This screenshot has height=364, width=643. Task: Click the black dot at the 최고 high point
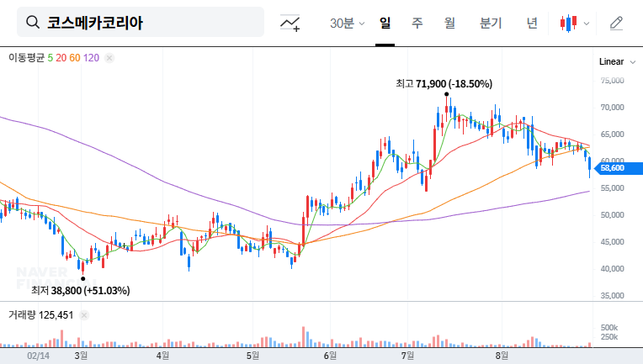coord(447,94)
